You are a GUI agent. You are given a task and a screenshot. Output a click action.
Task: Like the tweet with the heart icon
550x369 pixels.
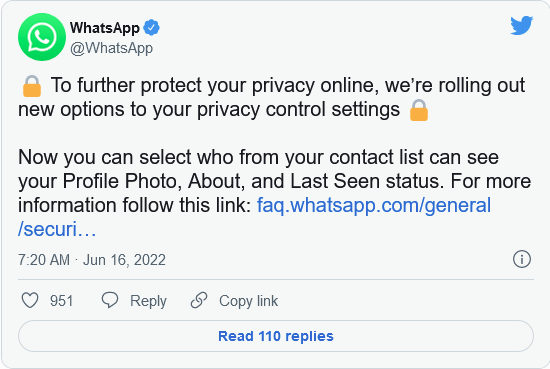click(x=30, y=301)
